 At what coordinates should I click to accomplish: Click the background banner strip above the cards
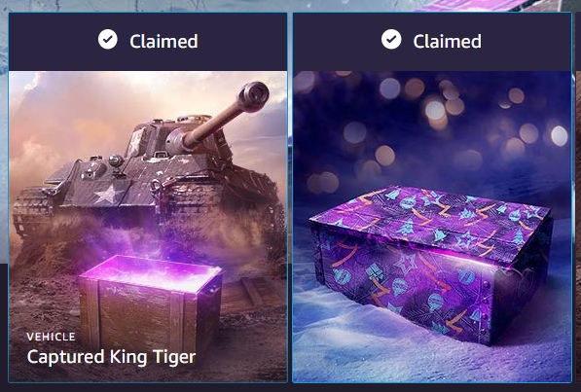[x=290, y=6]
